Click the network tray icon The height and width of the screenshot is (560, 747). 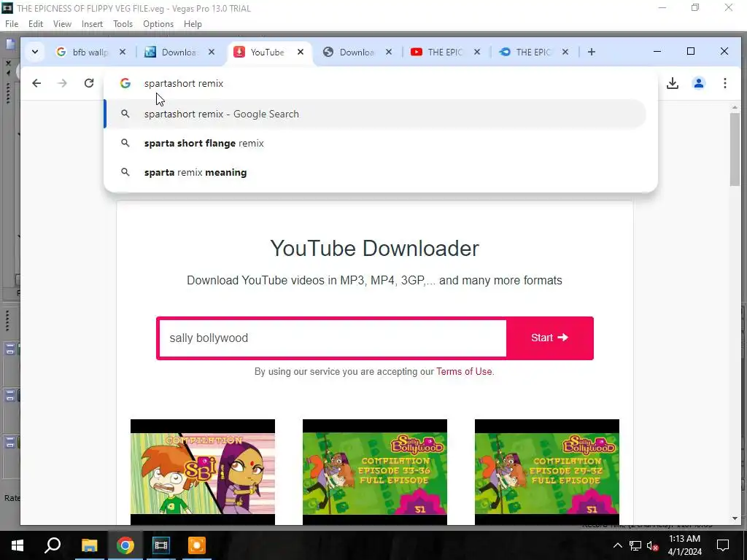[x=635, y=545]
